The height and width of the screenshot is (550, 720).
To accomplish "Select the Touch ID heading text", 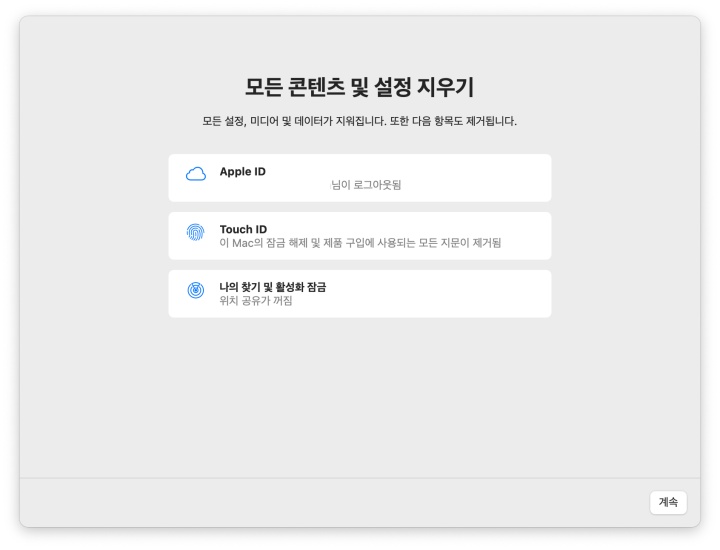I will pos(243,229).
